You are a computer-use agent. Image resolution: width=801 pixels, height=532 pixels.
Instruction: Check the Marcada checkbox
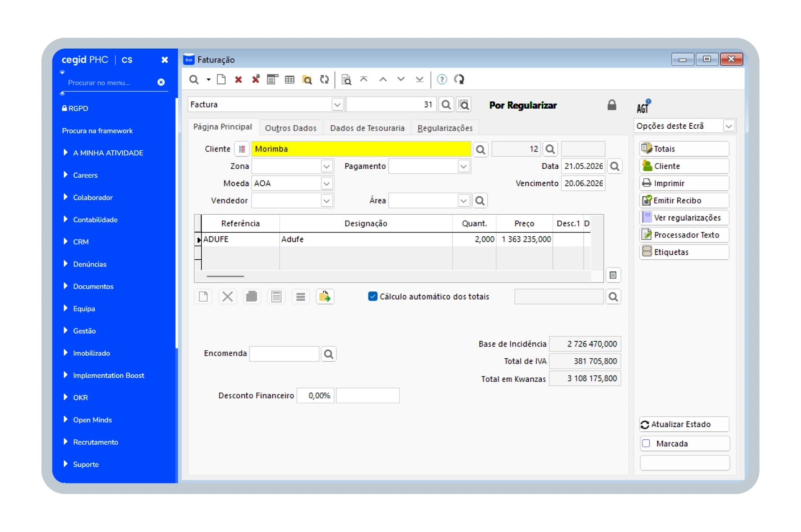coord(646,443)
